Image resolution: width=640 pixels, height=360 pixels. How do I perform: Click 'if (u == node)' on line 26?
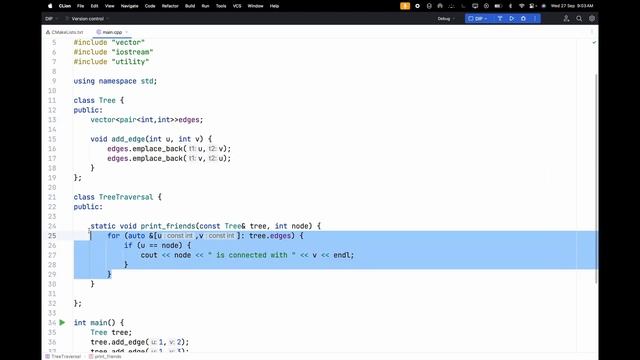(153, 245)
